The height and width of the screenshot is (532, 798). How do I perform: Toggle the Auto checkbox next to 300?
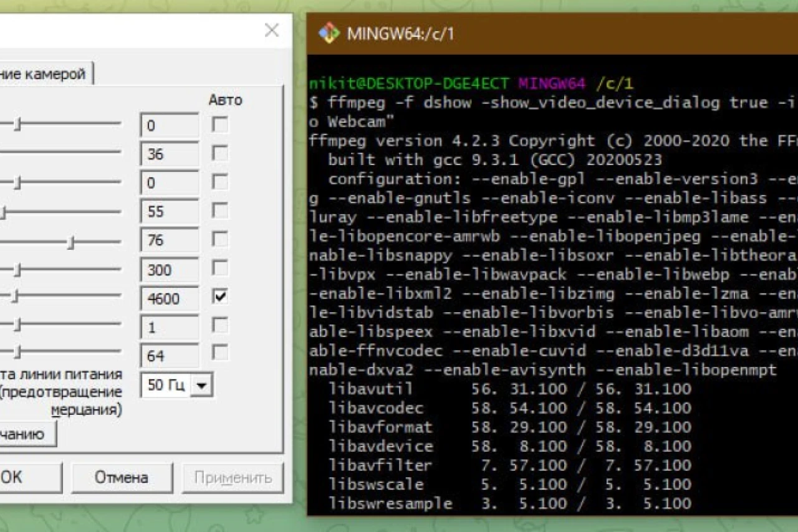pos(219,268)
